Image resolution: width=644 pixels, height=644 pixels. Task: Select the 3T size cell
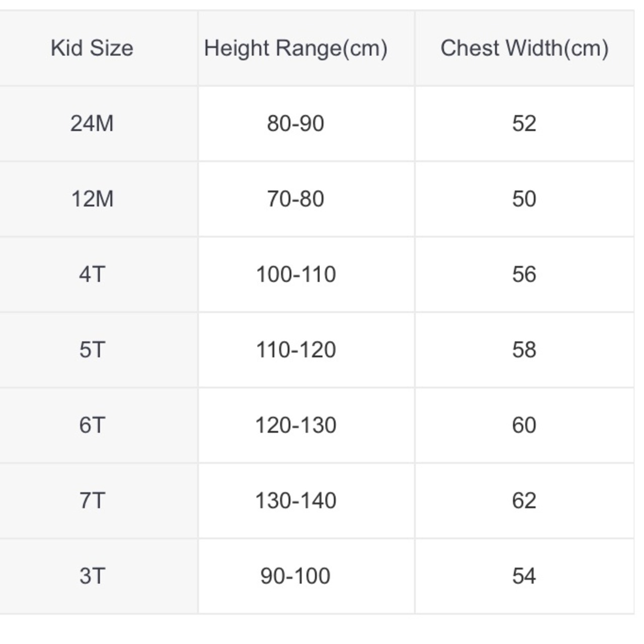coord(92,577)
